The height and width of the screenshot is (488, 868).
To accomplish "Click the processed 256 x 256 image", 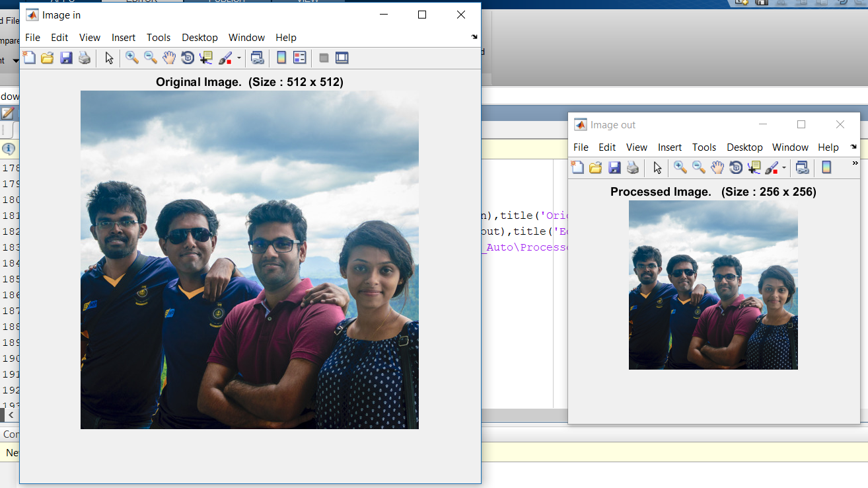I will coord(713,285).
